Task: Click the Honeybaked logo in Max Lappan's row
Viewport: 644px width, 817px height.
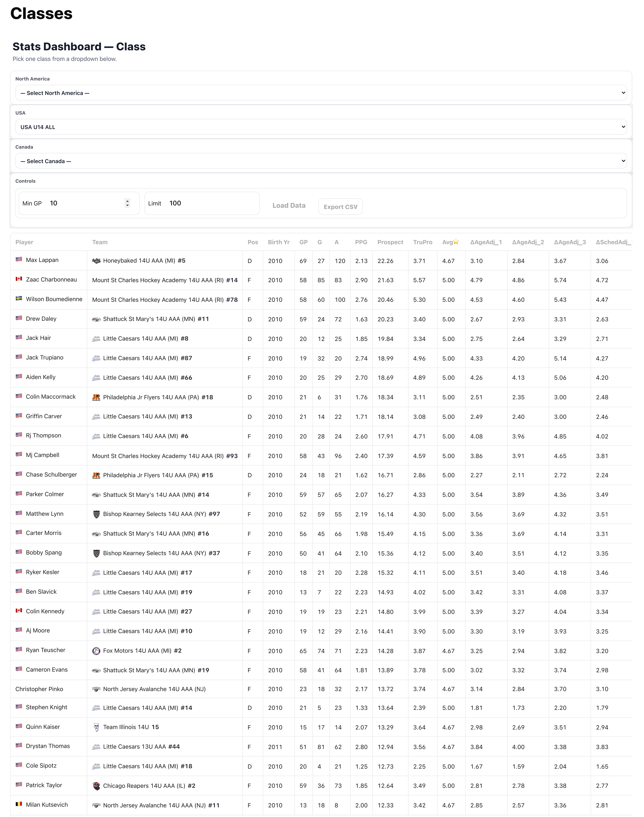Action: (x=96, y=261)
